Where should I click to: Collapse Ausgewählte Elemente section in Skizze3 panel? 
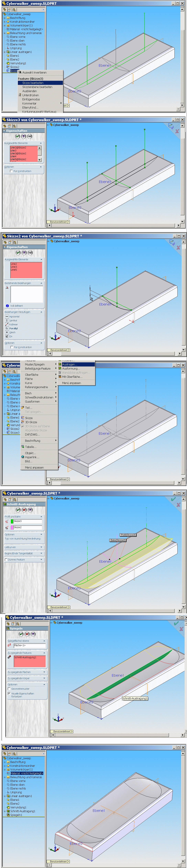click(41, 143)
